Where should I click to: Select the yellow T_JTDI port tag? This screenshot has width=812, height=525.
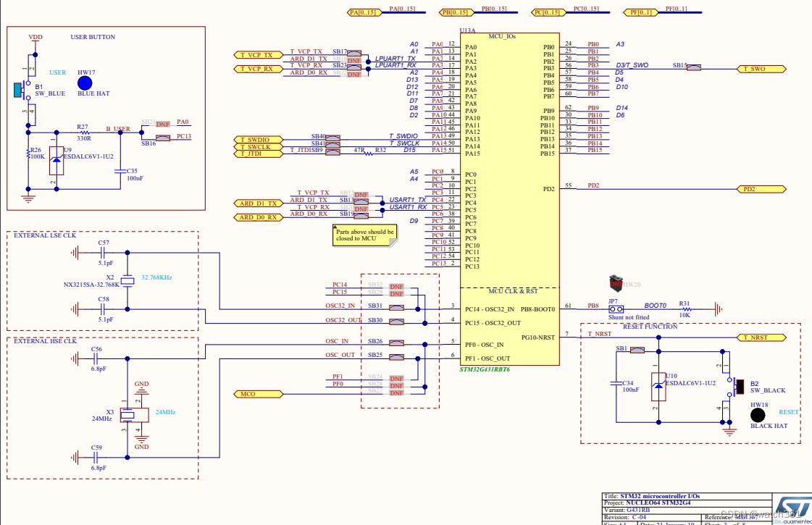pos(259,154)
